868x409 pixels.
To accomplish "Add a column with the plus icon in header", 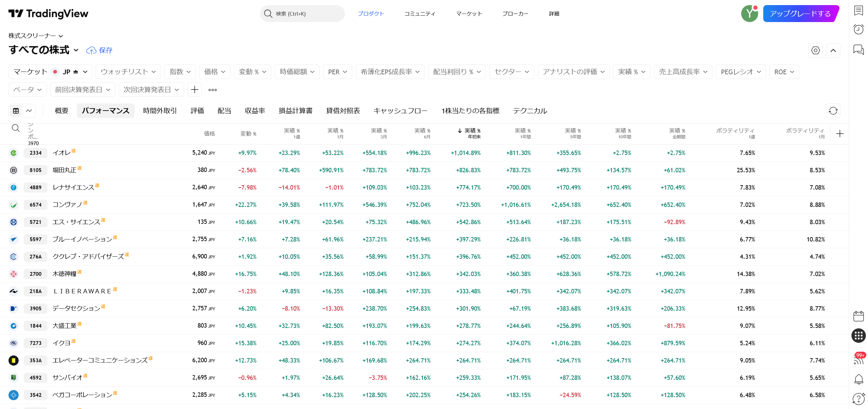I will coord(840,134).
